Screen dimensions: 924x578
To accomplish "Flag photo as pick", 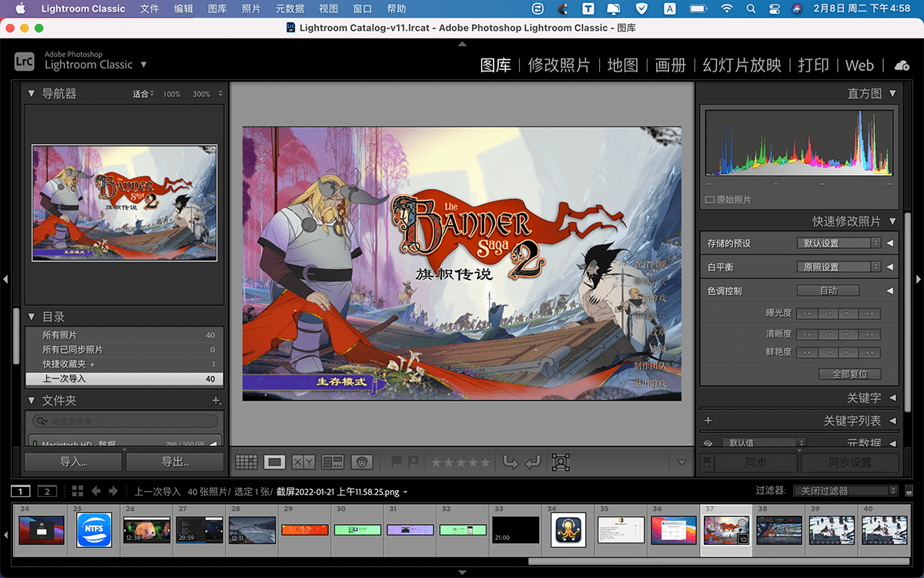I will click(397, 462).
